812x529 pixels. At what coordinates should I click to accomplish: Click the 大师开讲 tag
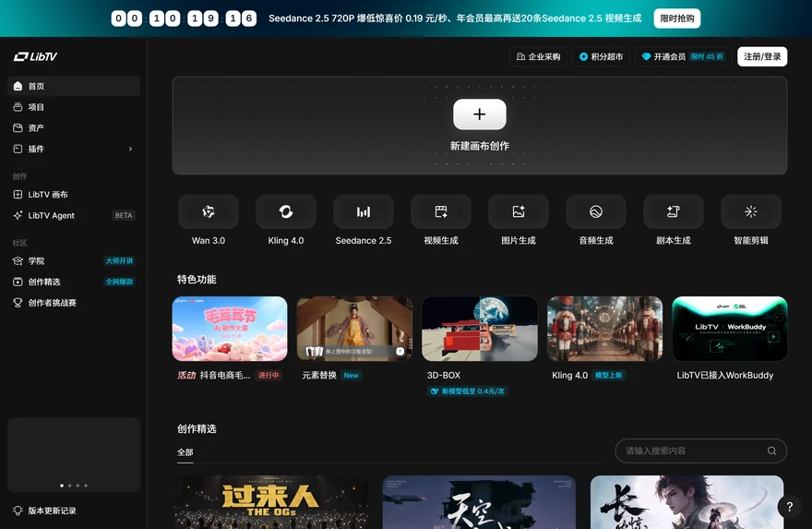coord(119,260)
